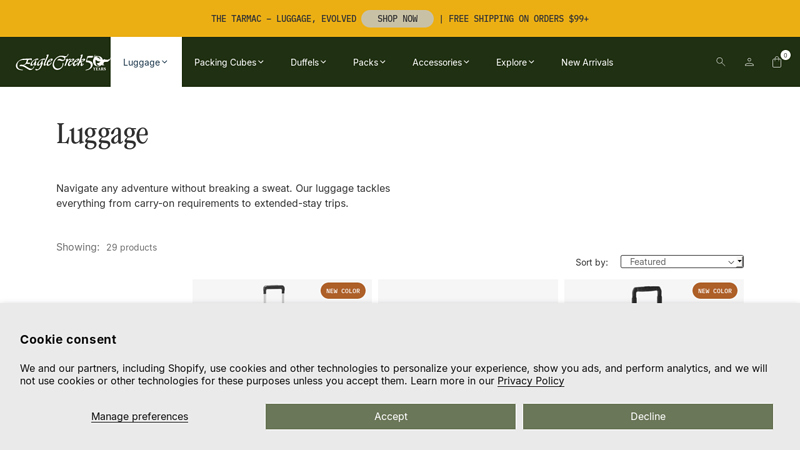Screen dimensions: 800x450
Task: Click the Eagle Creek logo
Action: click(62, 62)
